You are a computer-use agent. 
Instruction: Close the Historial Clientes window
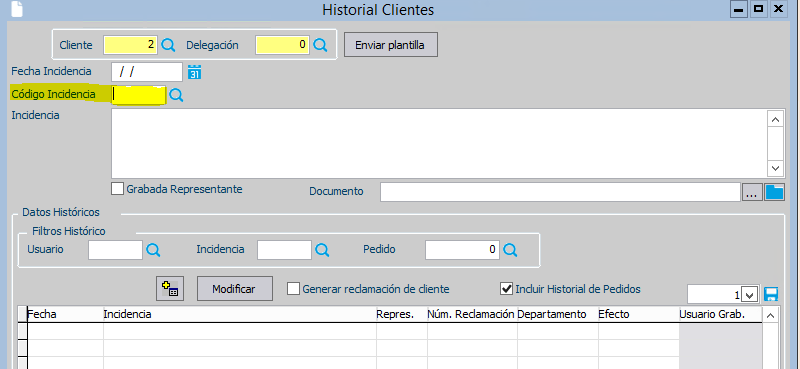(x=778, y=9)
